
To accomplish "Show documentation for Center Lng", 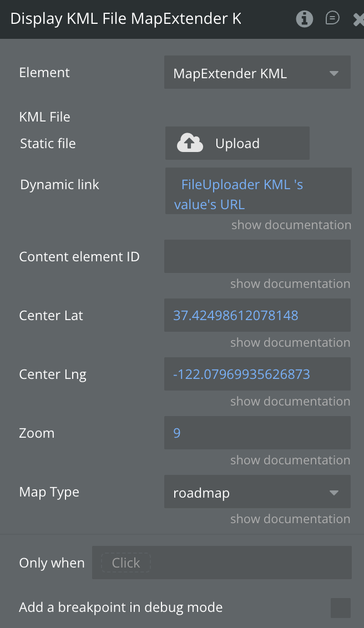I will 290,402.
